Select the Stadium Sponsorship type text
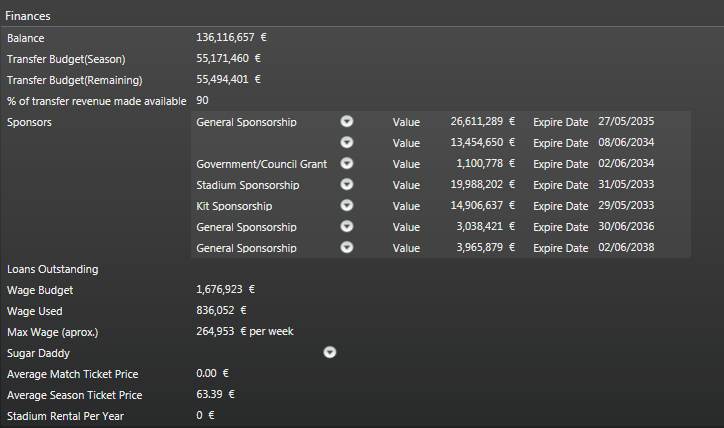This screenshot has height=428, width=724. pyautogui.click(x=248, y=185)
